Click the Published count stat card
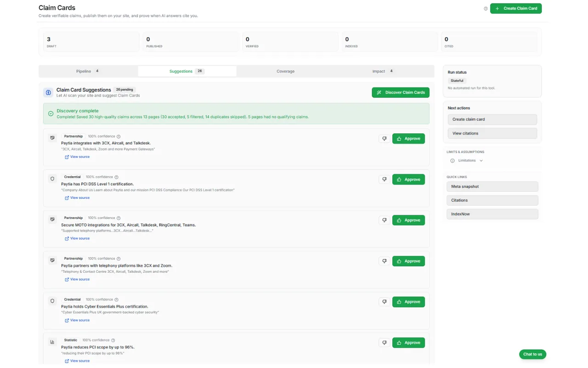This screenshot has width=588, height=368. pyautogui.click(x=191, y=42)
